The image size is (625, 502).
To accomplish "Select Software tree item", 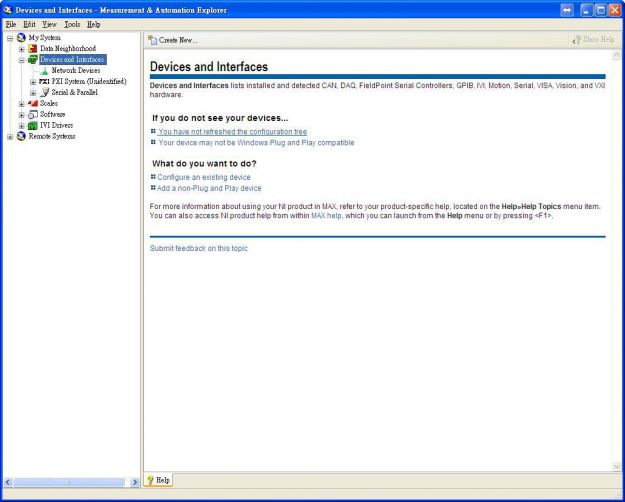I will click(x=52, y=114).
